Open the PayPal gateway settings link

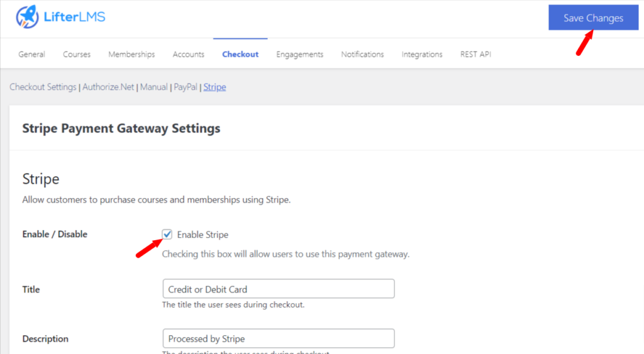[186, 87]
